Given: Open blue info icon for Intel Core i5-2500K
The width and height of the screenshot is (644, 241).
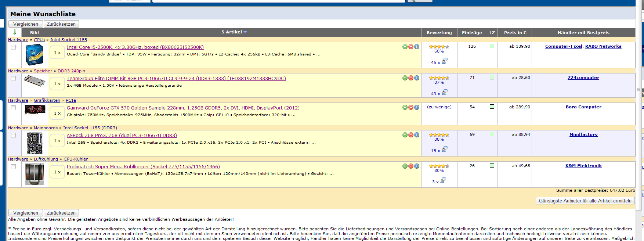Looking at the screenshot, I should (417, 47).
